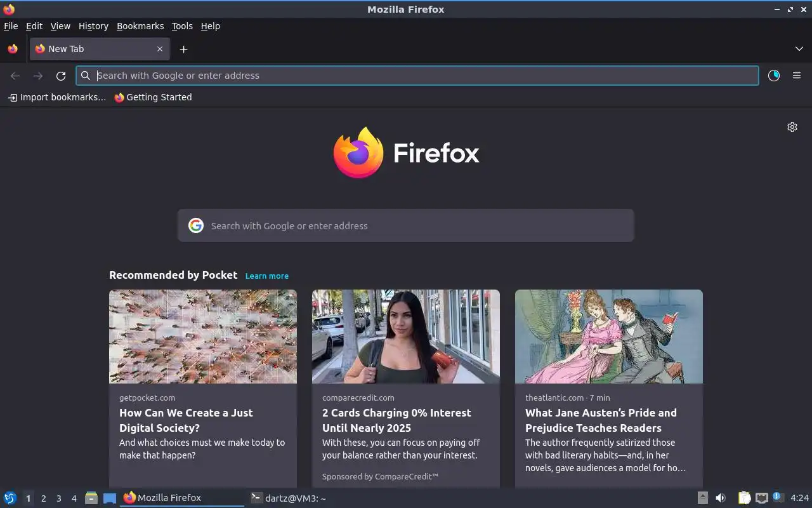Open the Tools menu
Screen dimensions: 812x508
[x=182, y=26]
